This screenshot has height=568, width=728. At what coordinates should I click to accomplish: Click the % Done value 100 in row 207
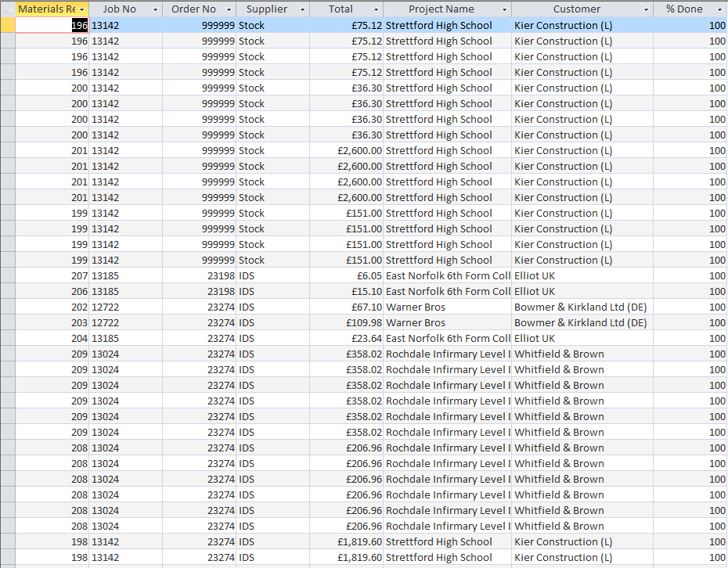tap(717, 275)
